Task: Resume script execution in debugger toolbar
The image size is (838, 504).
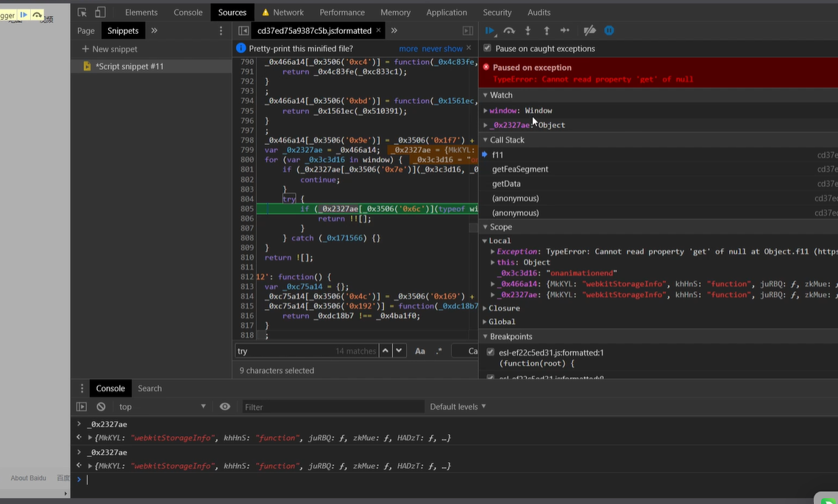Action: [490, 31]
